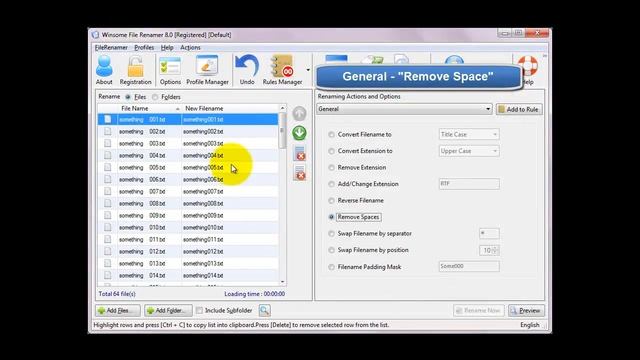The image size is (640, 360).
Task: Click the grey move-up arrow beside file list
Action: point(299,113)
